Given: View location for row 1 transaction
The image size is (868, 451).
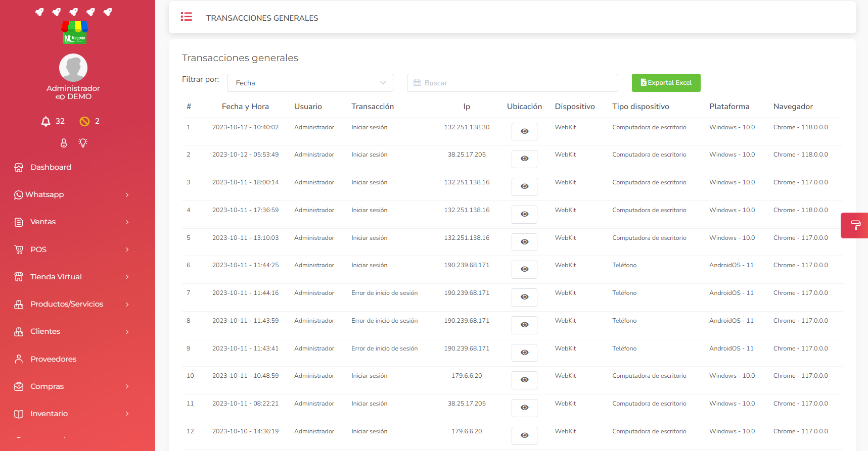Looking at the screenshot, I should tap(524, 131).
